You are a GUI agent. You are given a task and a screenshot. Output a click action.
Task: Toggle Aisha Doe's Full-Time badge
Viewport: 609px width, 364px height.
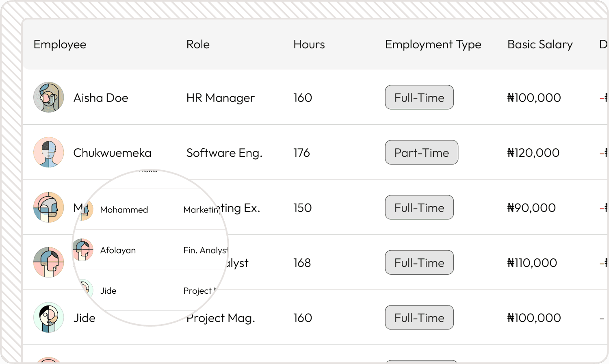point(419,97)
